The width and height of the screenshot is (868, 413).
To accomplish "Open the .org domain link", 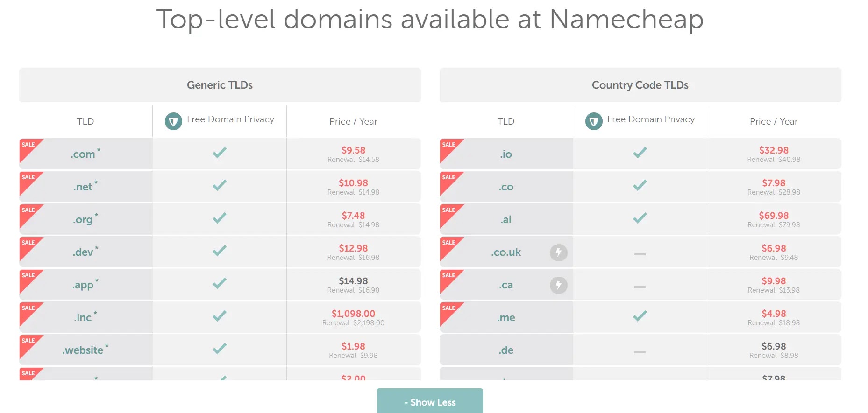I will (x=83, y=220).
